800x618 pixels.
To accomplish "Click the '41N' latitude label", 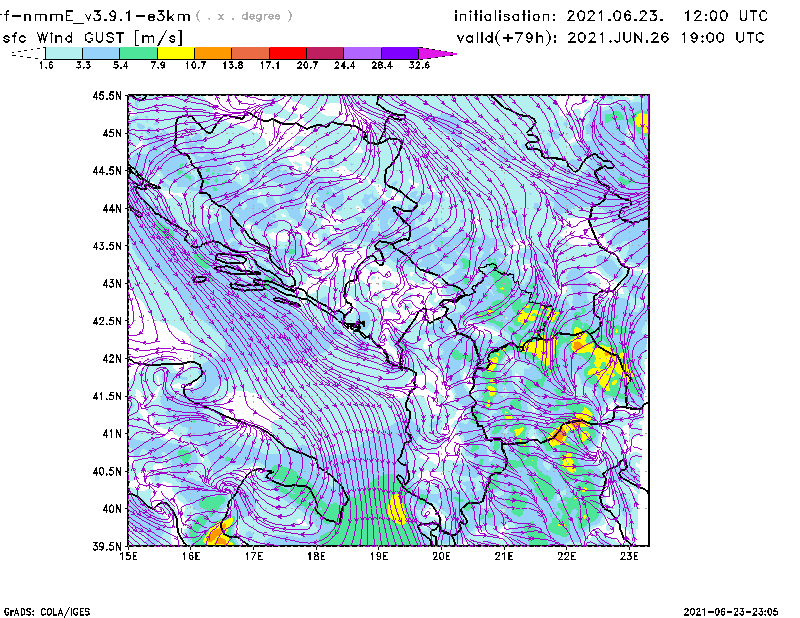I will coord(112,434).
